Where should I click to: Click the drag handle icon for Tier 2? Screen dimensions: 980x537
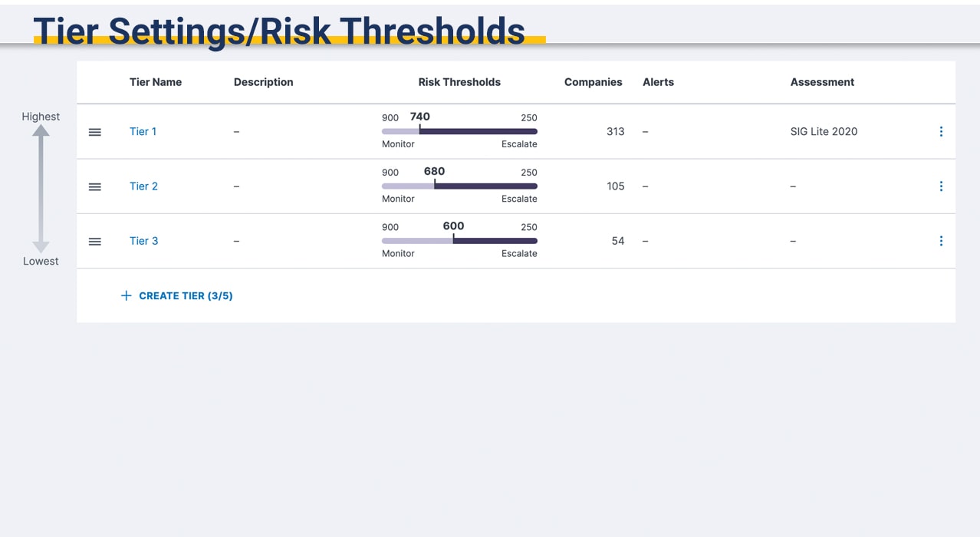(95, 186)
